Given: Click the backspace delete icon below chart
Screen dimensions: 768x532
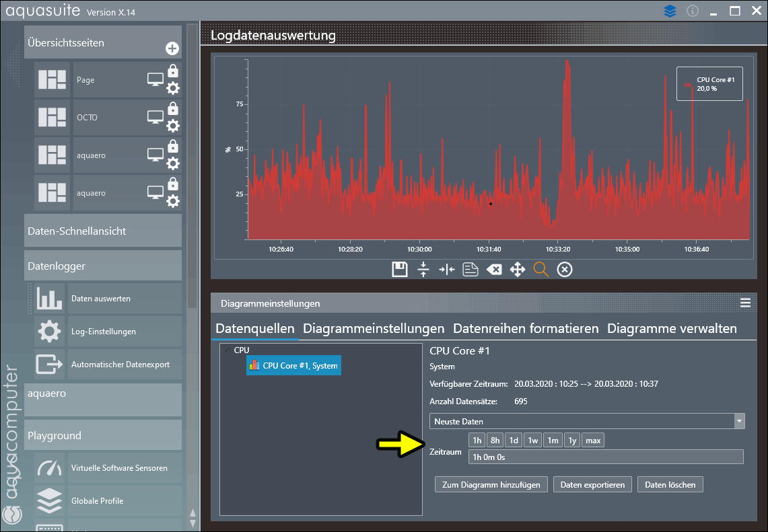Looking at the screenshot, I should click(x=493, y=270).
